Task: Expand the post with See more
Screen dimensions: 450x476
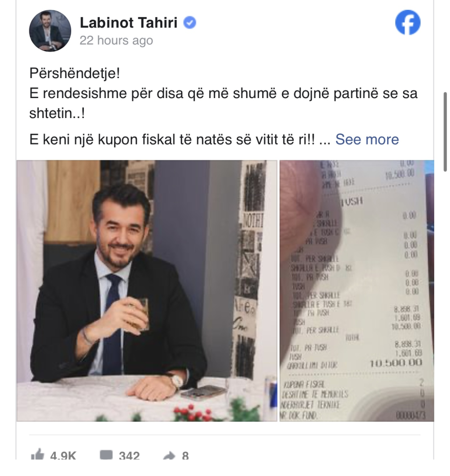Action: click(367, 139)
